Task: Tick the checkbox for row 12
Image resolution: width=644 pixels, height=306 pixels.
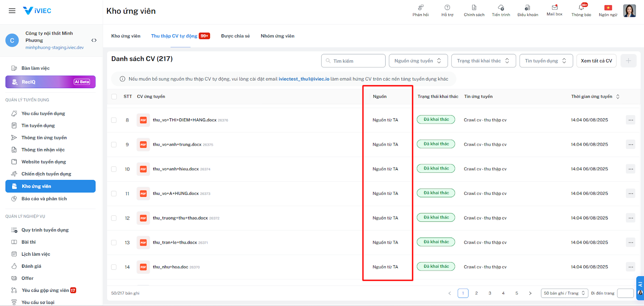Action: pos(114,218)
